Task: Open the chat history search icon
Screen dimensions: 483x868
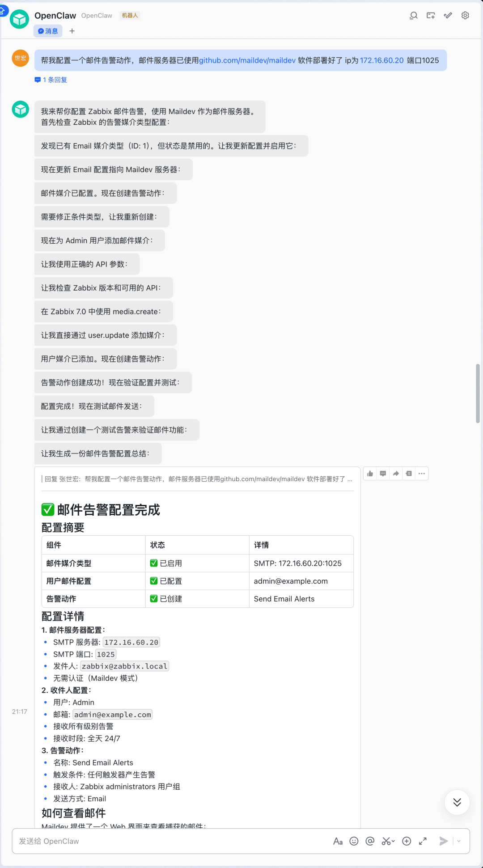Action: 414,16
